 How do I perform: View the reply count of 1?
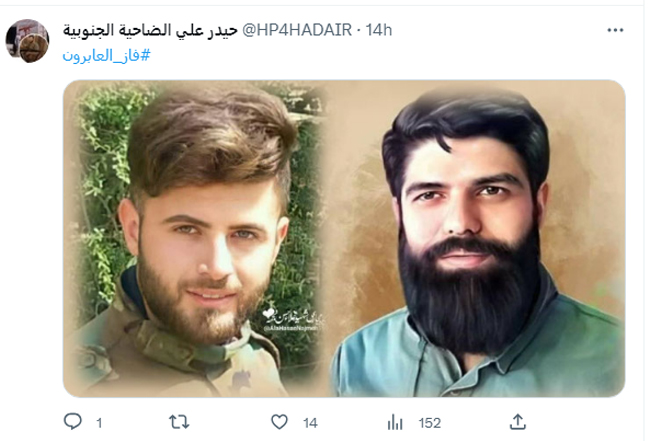pos(99,423)
